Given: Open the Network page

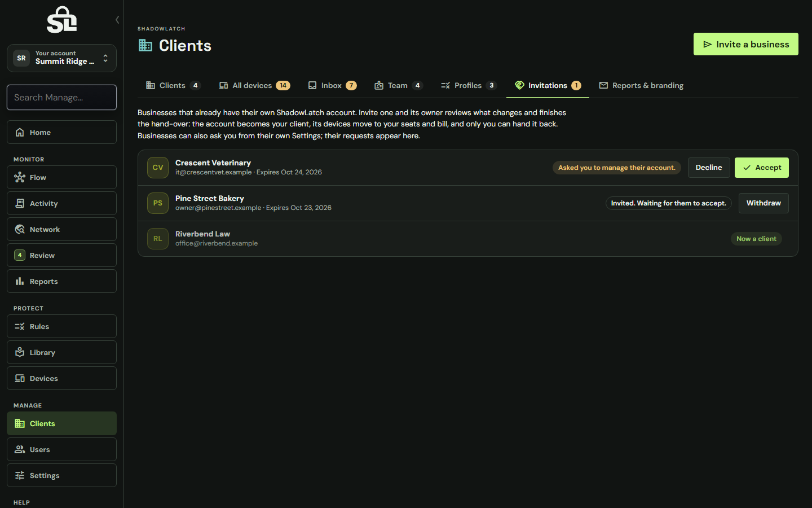Looking at the screenshot, I should tap(61, 229).
